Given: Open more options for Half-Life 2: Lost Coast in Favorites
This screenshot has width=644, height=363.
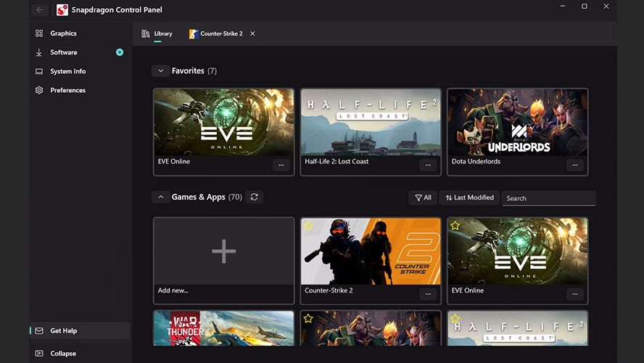Looking at the screenshot, I should click(x=428, y=166).
